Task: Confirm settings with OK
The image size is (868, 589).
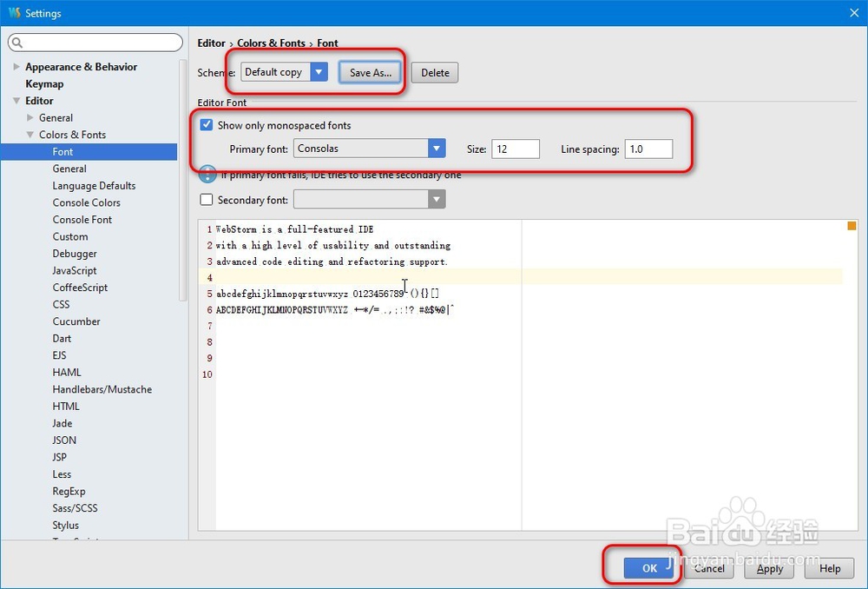Action: click(x=648, y=568)
